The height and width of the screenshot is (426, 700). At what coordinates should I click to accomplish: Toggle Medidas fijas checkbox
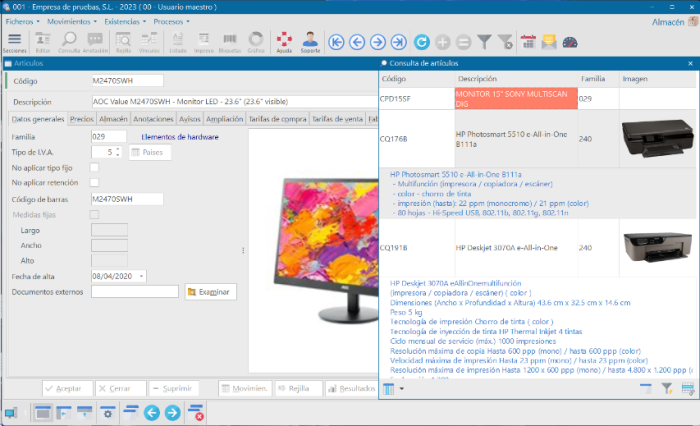94,214
